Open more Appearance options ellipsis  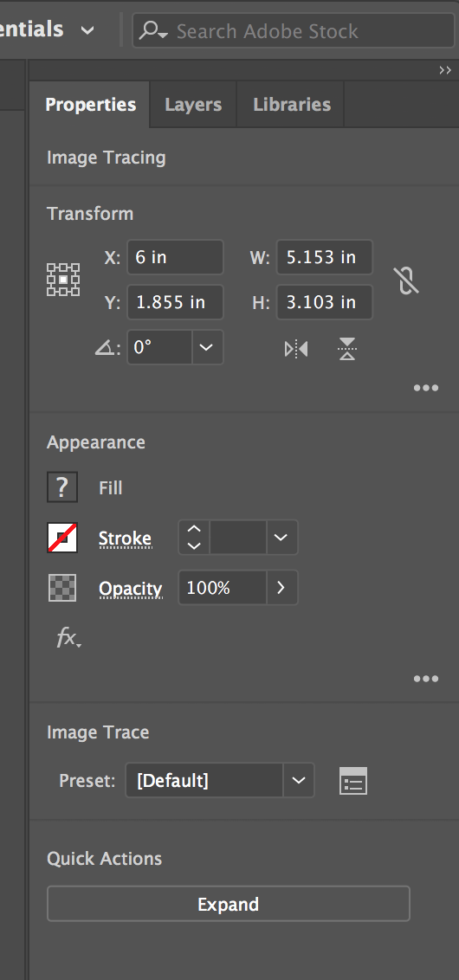pos(426,680)
